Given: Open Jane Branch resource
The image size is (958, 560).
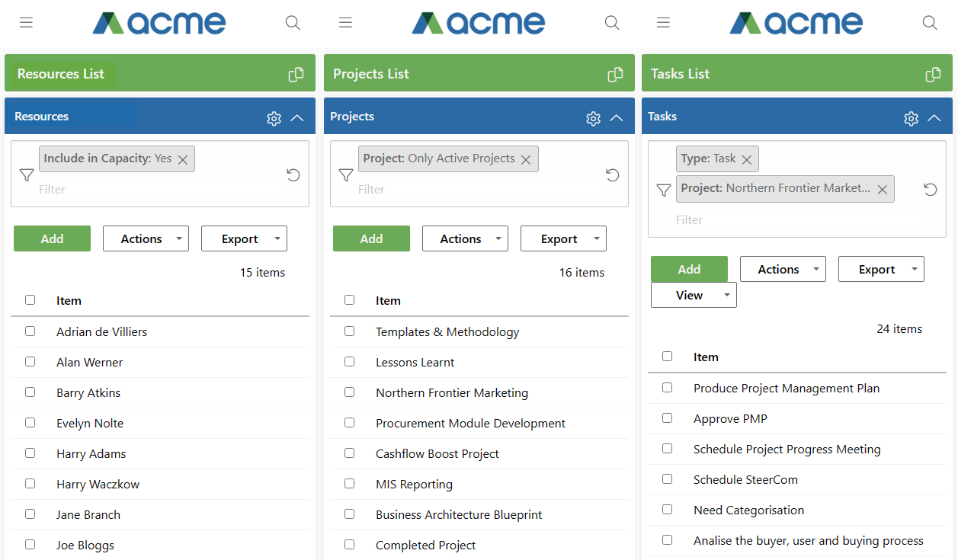Looking at the screenshot, I should pyautogui.click(x=88, y=514).
